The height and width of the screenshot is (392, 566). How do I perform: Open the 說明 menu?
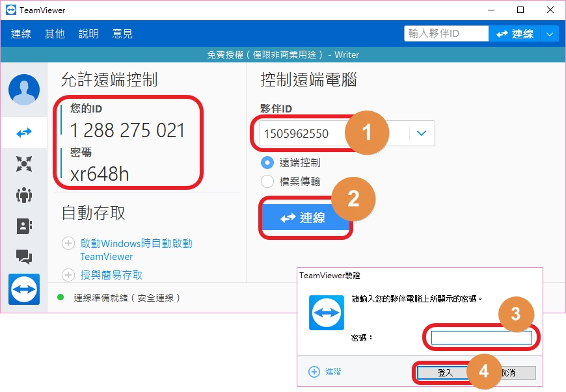88,34
